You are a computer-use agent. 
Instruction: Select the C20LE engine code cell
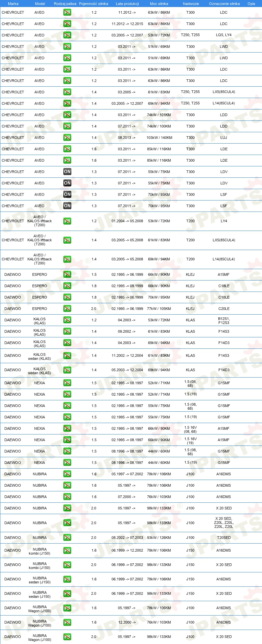click(x=224, y=309)
